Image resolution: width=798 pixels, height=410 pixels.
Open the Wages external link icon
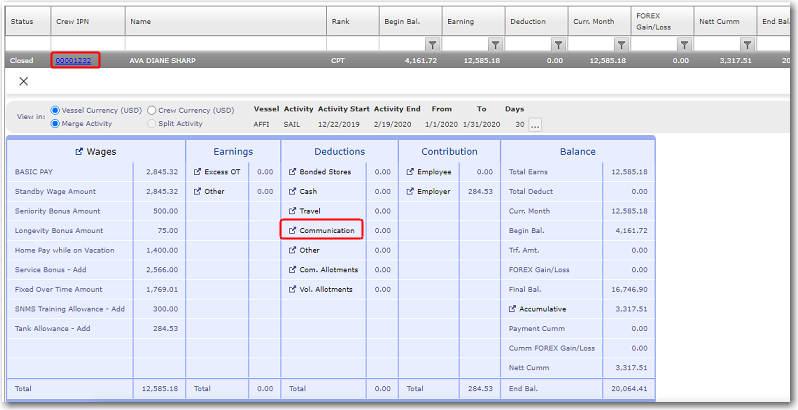[80, 152]
